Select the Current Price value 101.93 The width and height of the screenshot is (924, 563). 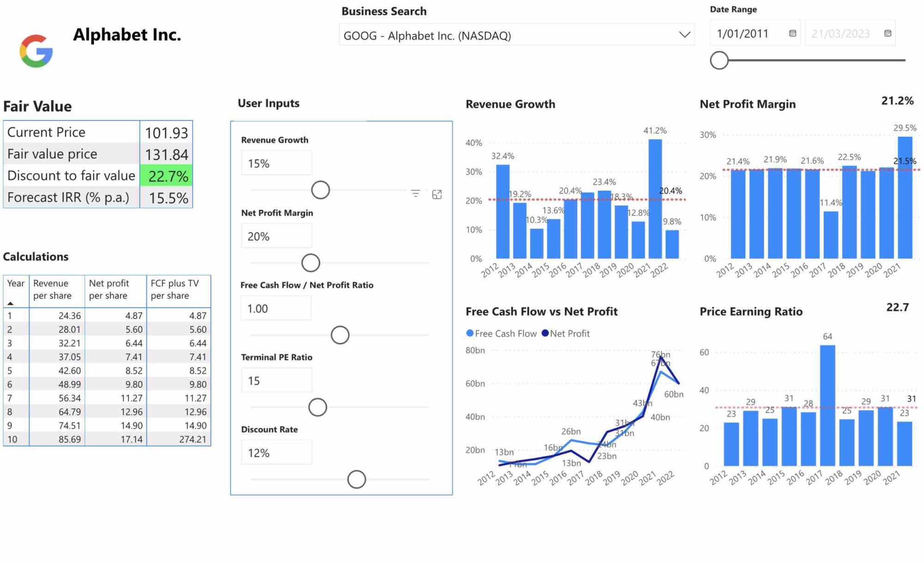click(x=166, y=133)
